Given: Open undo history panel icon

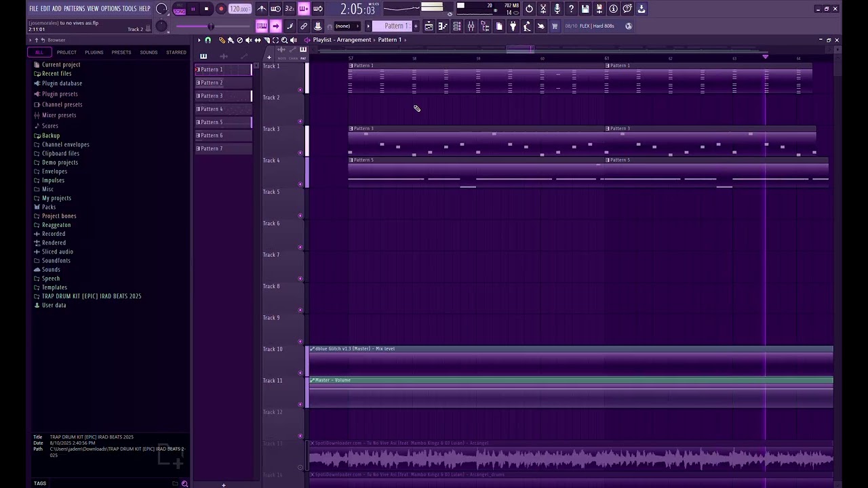Looking at the screenshot, I should tap(529, 9).
